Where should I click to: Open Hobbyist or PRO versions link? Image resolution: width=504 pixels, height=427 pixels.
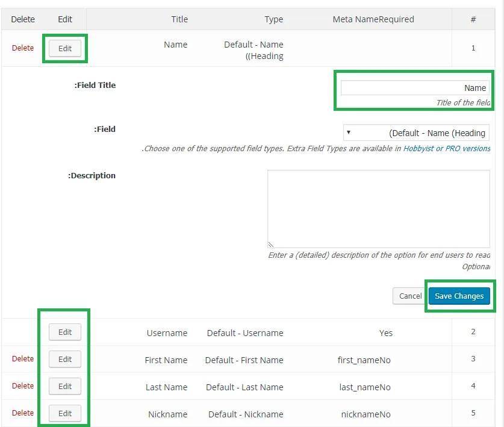click(447, 149)
